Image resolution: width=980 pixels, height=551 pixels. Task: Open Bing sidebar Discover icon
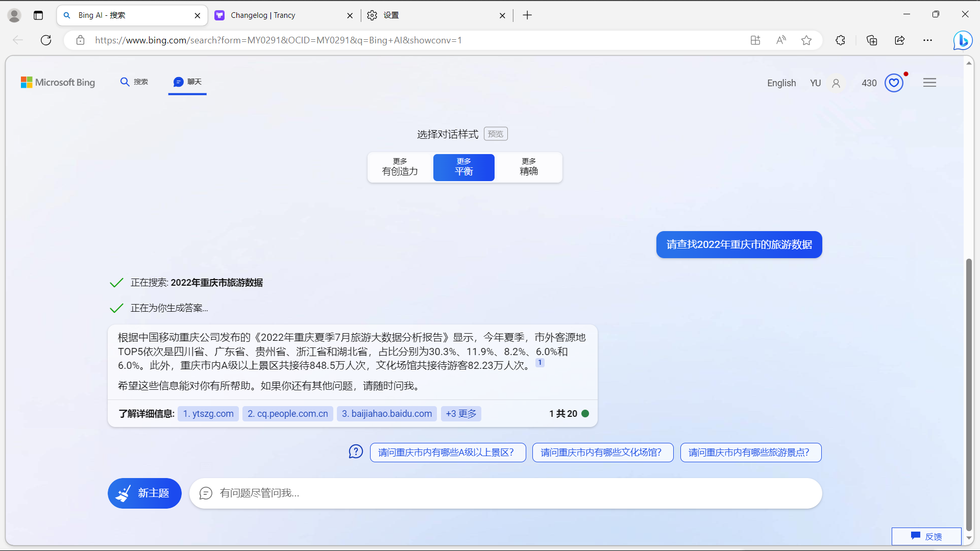[963, 40]
